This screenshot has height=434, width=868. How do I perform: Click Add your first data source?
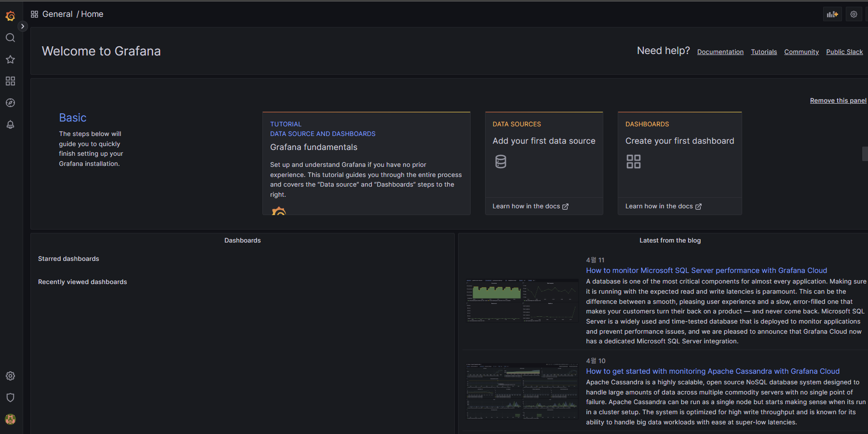[x=544, y=141]
